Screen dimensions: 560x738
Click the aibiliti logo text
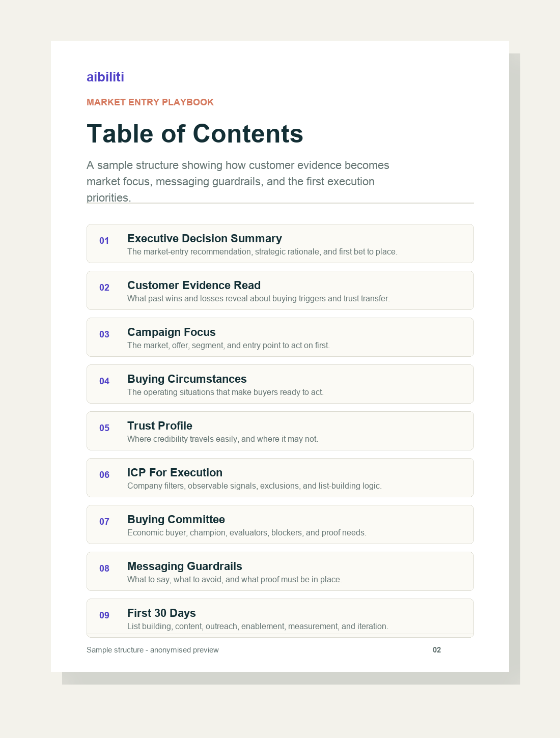tap(105, 77)
